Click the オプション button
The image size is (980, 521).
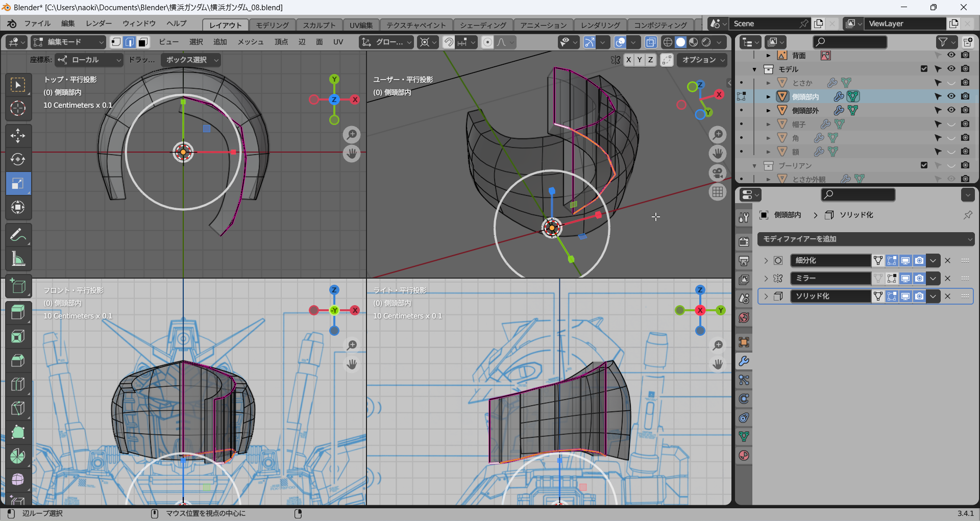(703, 60)
